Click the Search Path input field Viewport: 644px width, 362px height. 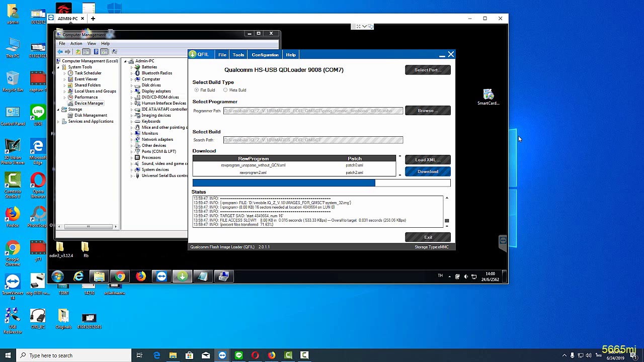(313, 140)
